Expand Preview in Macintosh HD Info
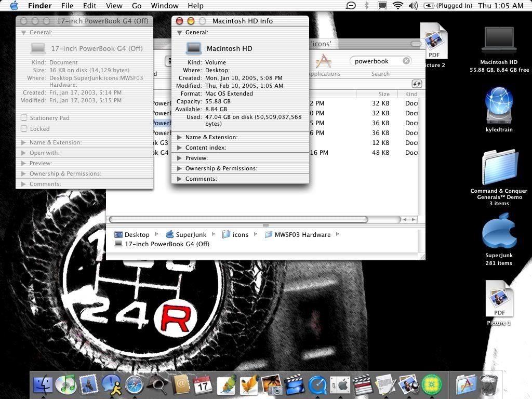The height and width of the screenshot is (399, 532). (179, 158)
